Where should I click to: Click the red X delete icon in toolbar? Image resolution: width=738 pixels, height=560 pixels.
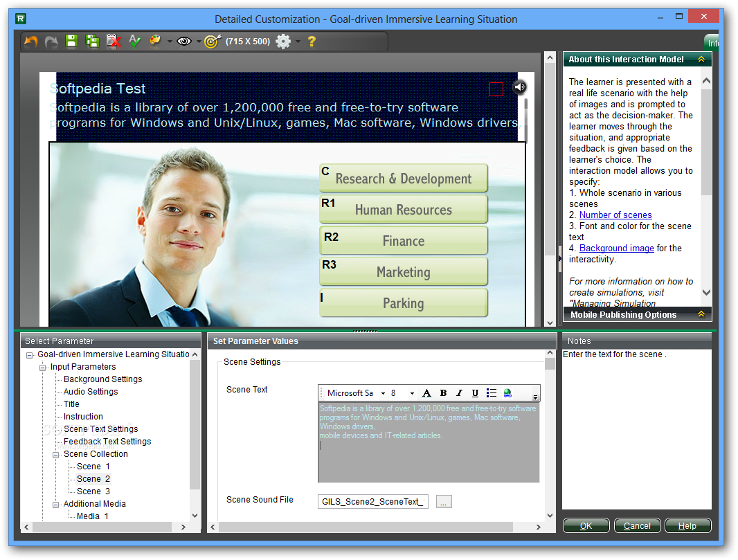point(114,42)
